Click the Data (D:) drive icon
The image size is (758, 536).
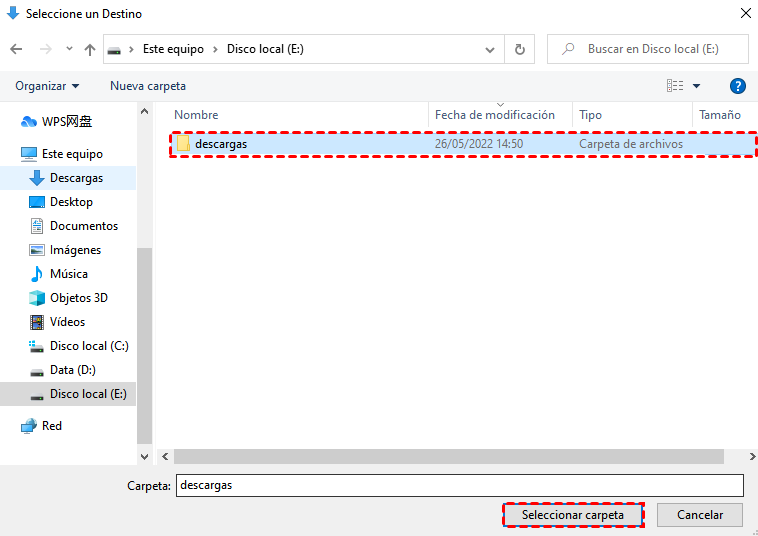pyautogui.click(x=37, y=372)
